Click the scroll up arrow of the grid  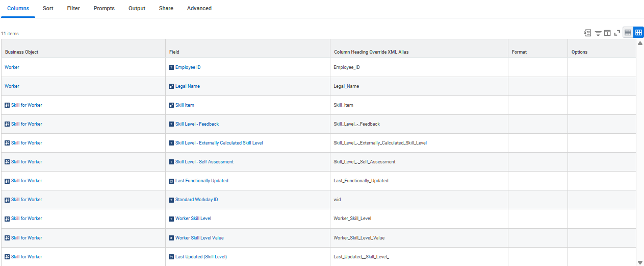point(640,43)
